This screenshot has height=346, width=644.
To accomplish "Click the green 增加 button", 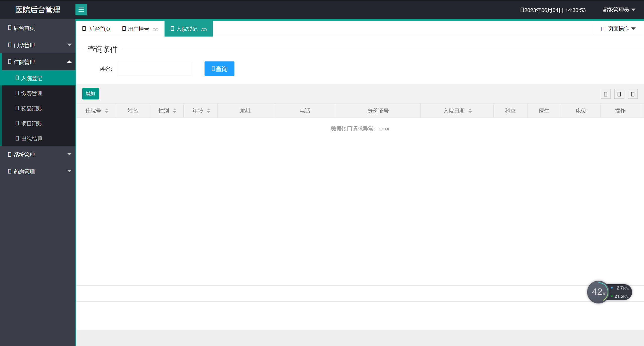I will click(90, 94).
